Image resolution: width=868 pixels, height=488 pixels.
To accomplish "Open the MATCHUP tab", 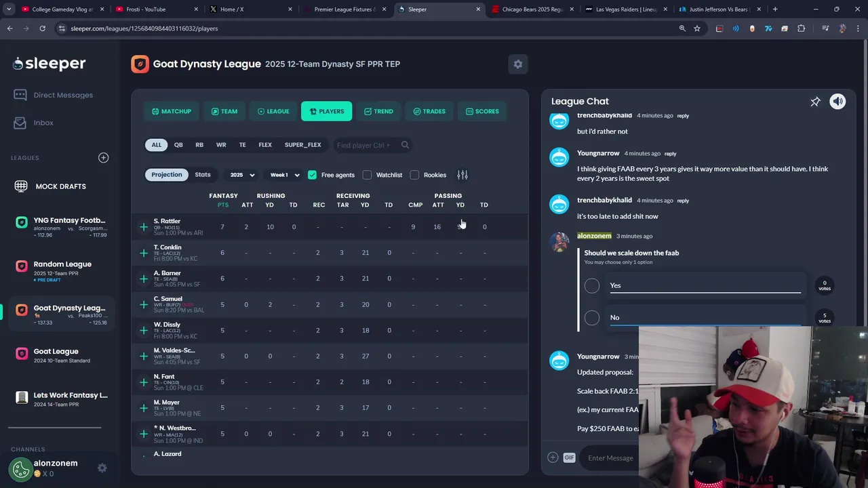I will 172,111.
